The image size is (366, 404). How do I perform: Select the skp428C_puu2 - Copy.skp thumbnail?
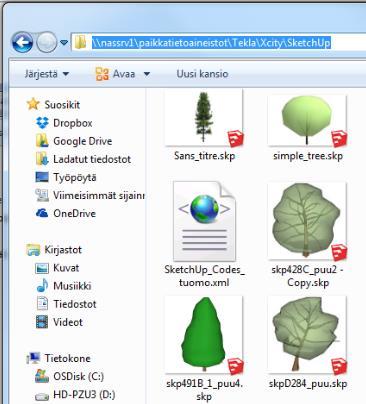(x=307, y=220)
